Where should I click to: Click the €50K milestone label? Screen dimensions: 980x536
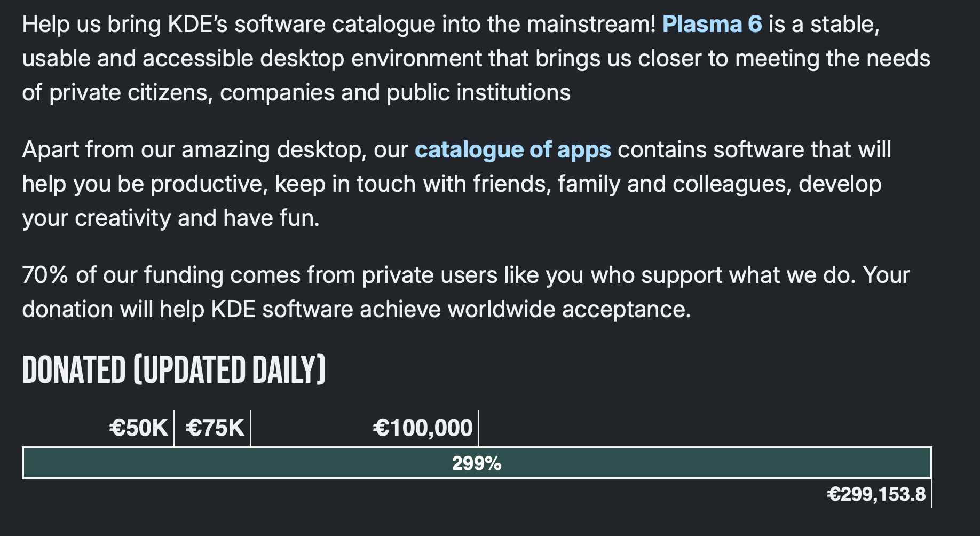tap(139, 428)
